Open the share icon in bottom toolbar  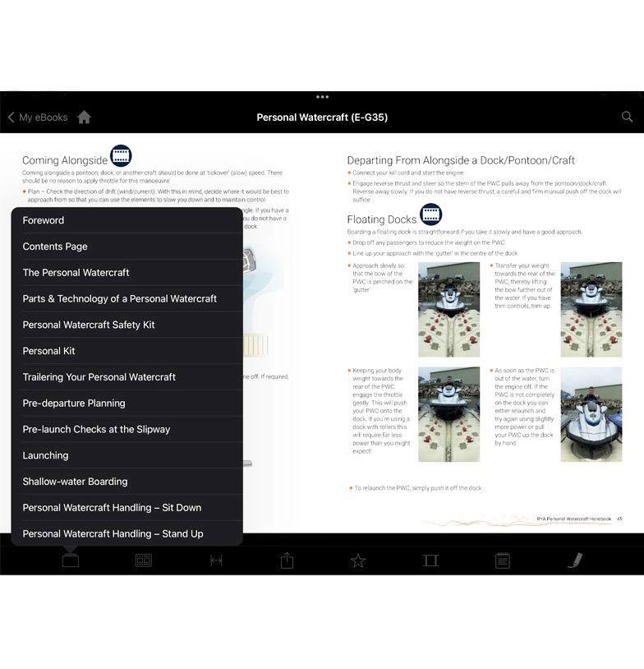coord(287,561)
